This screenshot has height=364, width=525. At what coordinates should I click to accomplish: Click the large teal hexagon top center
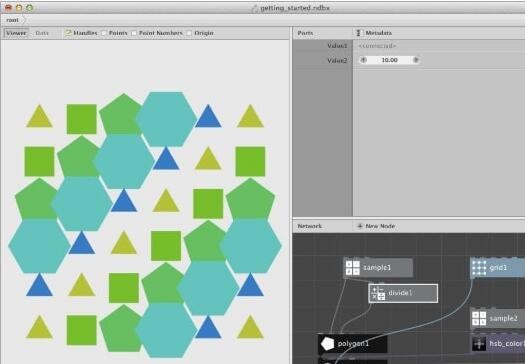tap(166, 119)
